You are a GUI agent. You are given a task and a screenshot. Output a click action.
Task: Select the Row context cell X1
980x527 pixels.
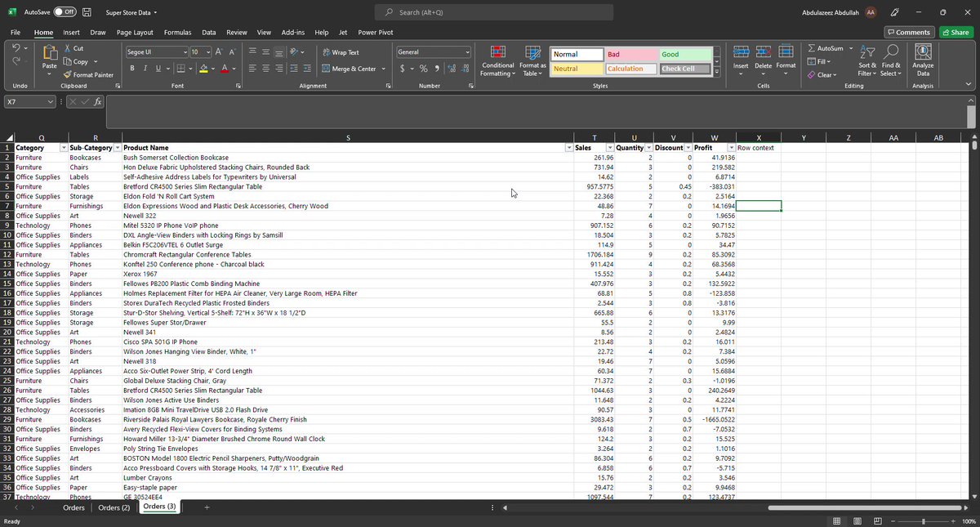tap(758, 148)
